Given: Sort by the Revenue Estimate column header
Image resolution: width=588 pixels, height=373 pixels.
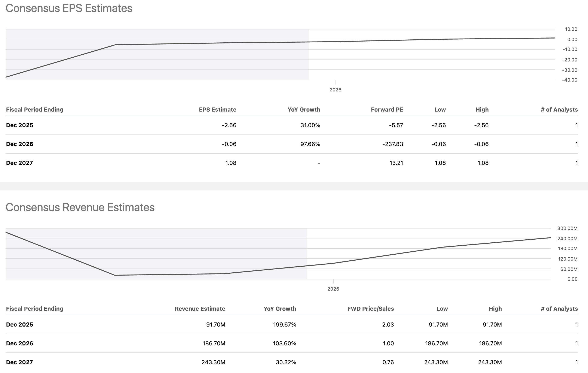Looking at the screenshot, I should [x=200, y=309].
